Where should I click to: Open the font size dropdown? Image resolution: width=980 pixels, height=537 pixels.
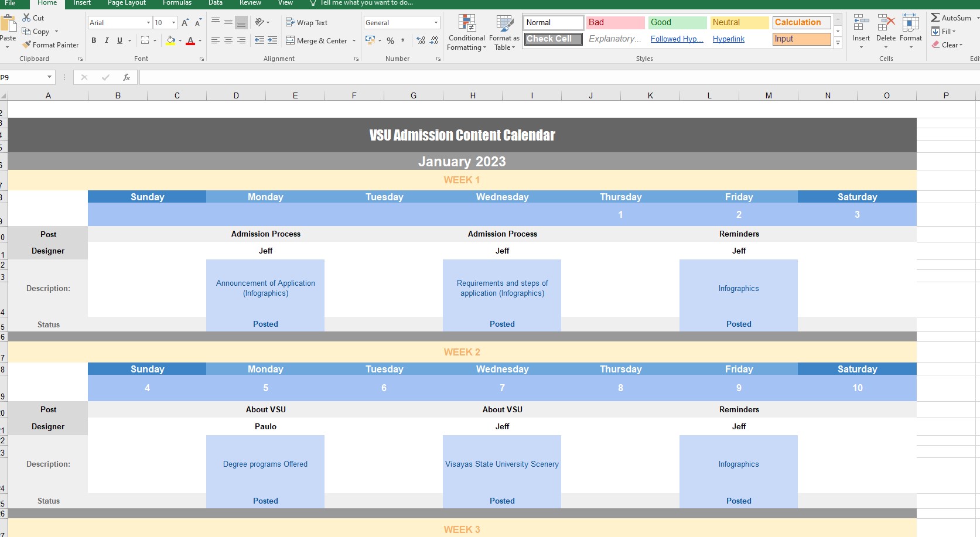pyautogui.click(x=173, y=22)
